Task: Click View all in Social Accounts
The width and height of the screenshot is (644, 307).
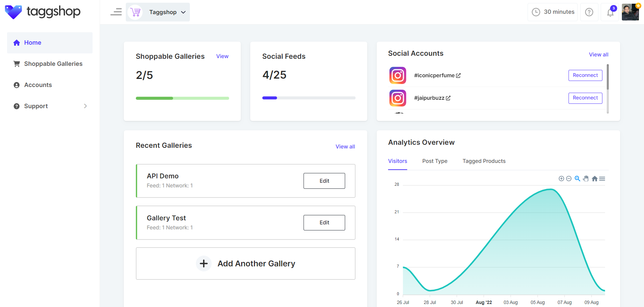Action: [598, 54]
